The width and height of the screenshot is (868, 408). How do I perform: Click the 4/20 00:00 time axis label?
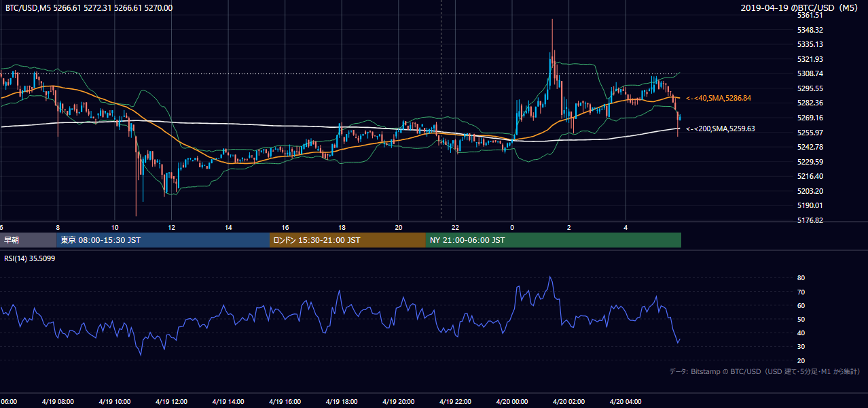click(512, 402)
